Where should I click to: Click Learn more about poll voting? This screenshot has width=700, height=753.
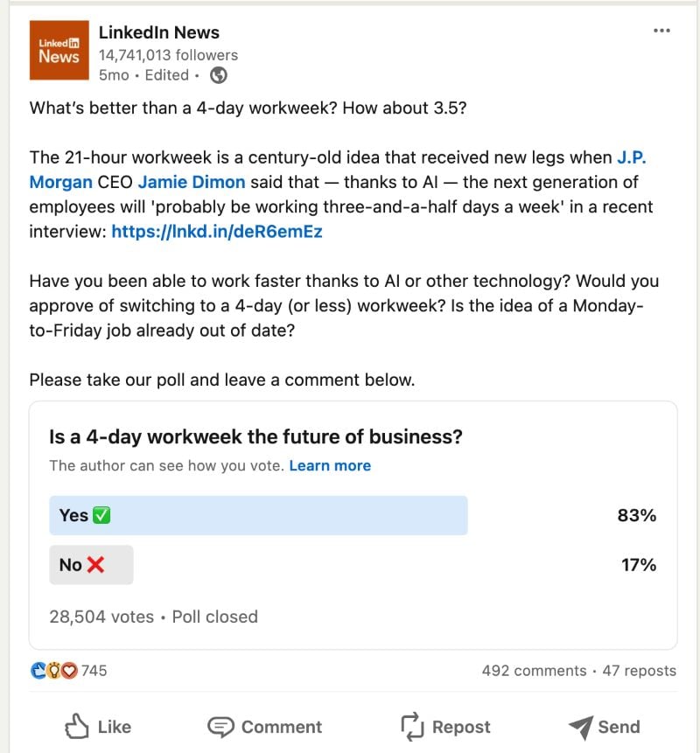330,465
